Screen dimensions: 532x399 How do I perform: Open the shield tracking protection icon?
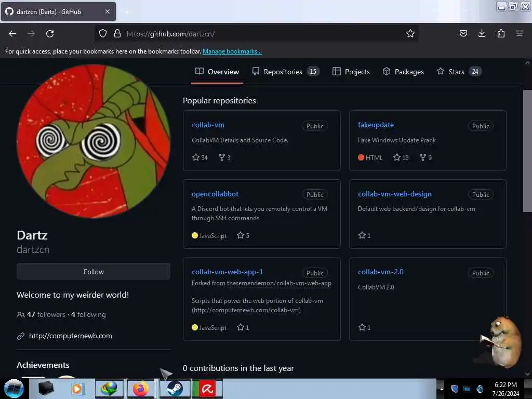click(x=103, y=33)
